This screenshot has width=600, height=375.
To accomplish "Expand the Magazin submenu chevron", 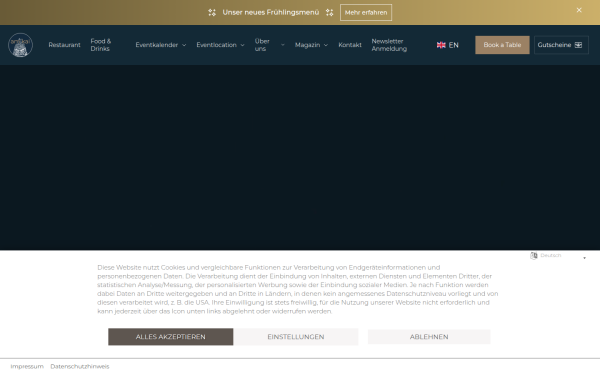I will [326, 45].
